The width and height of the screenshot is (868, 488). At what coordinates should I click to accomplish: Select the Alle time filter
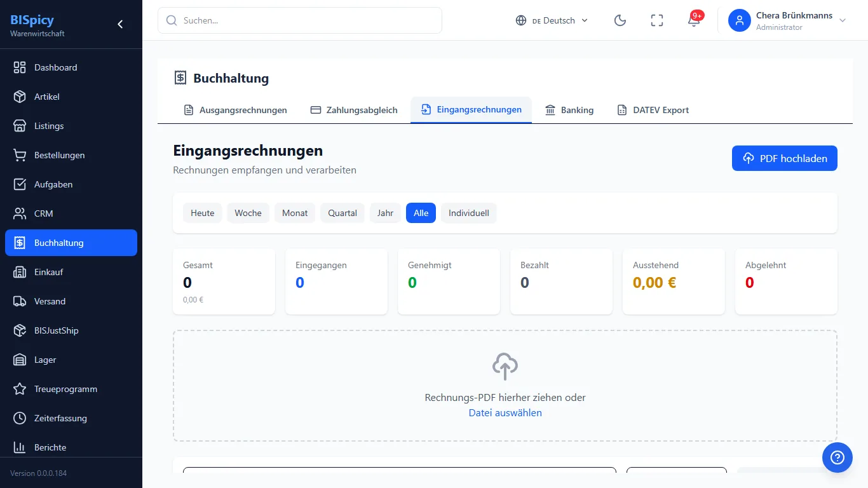tap(421, 213)
